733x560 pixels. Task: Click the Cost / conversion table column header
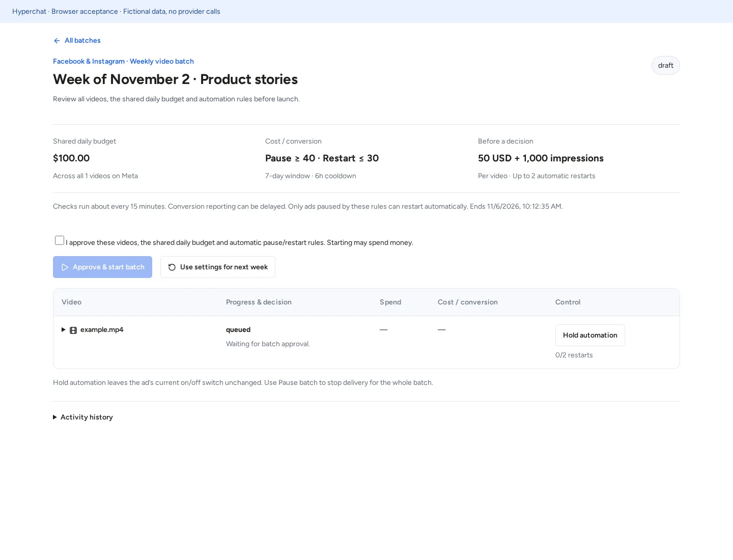point(468,302)
